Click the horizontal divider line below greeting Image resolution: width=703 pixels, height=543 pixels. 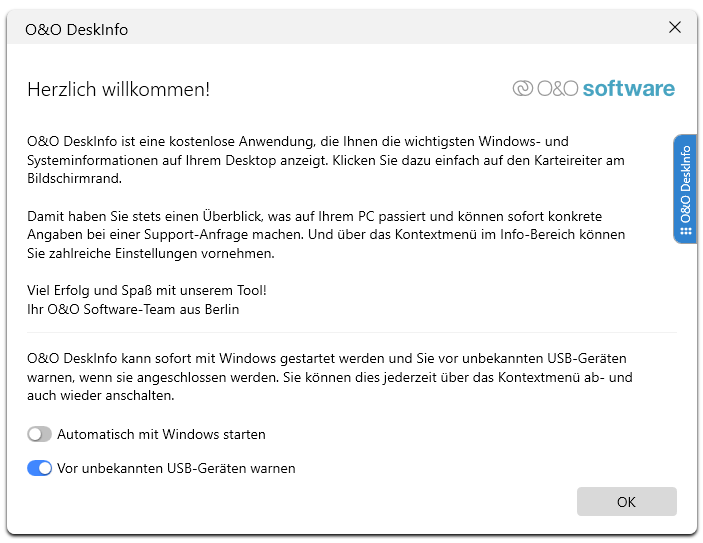(x=352, y=333)
